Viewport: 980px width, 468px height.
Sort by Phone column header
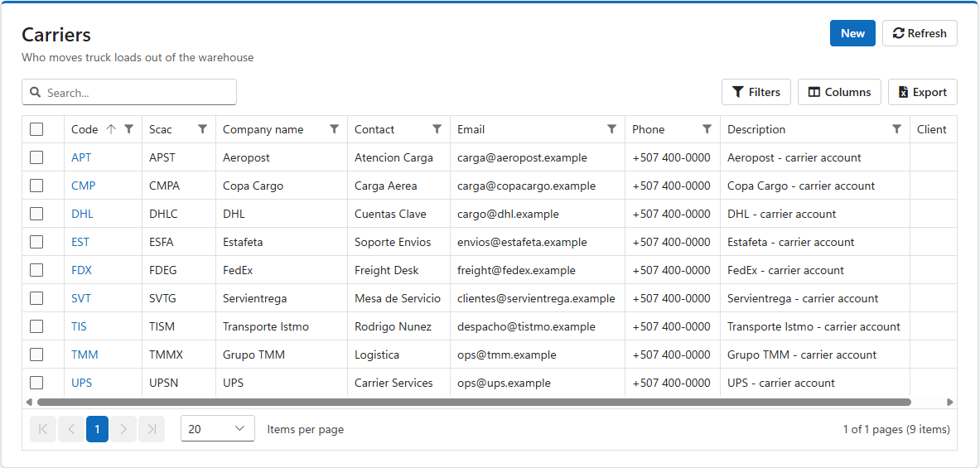[x=648, y=129]
